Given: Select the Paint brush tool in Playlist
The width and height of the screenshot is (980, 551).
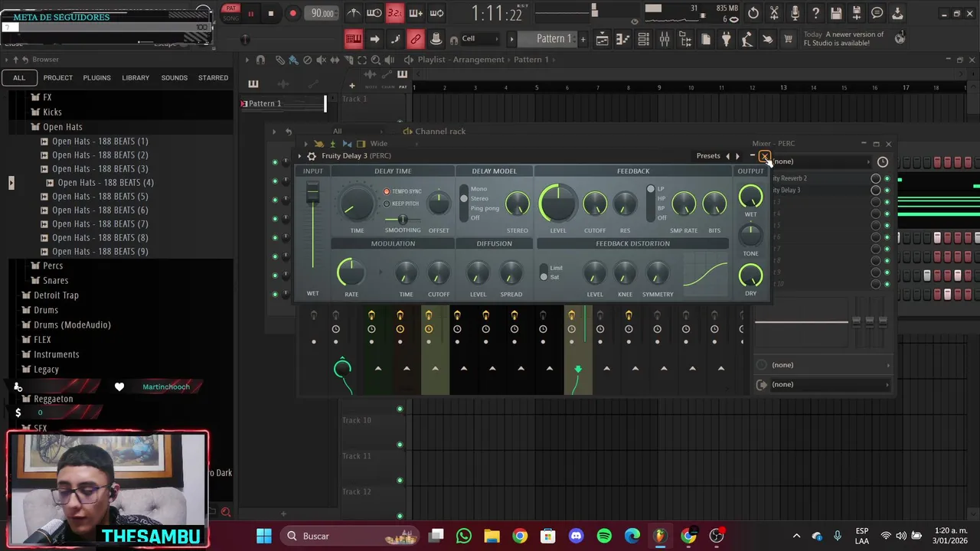Looking at the screenshot, I should point(293,60).
